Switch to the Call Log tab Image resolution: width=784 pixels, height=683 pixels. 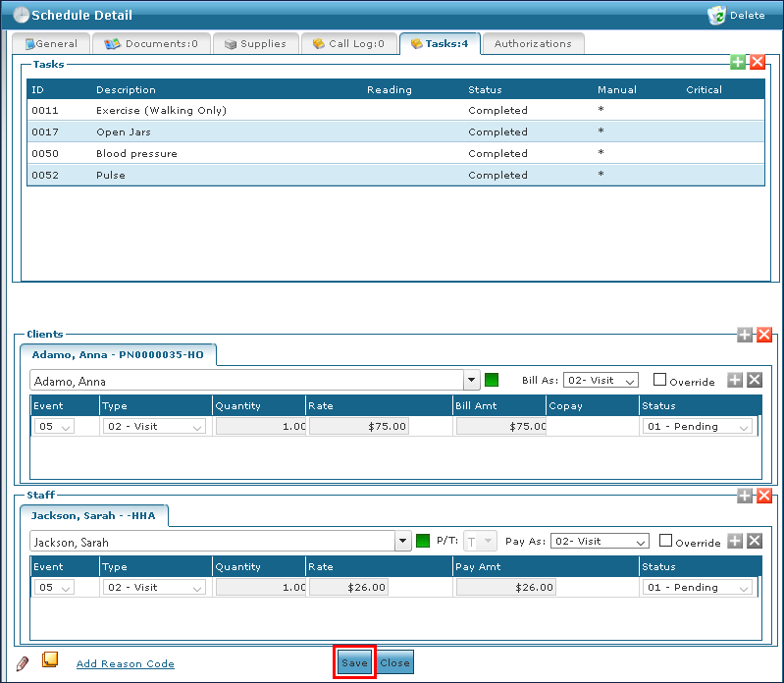click(x=349, y=43)
